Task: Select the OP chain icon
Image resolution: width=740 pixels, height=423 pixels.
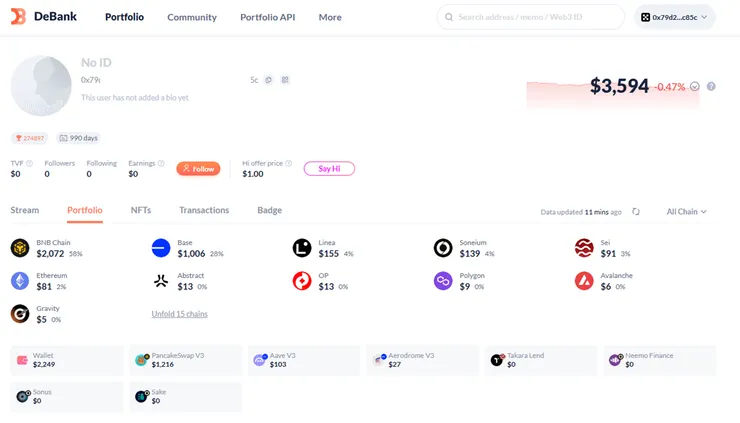Action: click(x=302, y=281)
